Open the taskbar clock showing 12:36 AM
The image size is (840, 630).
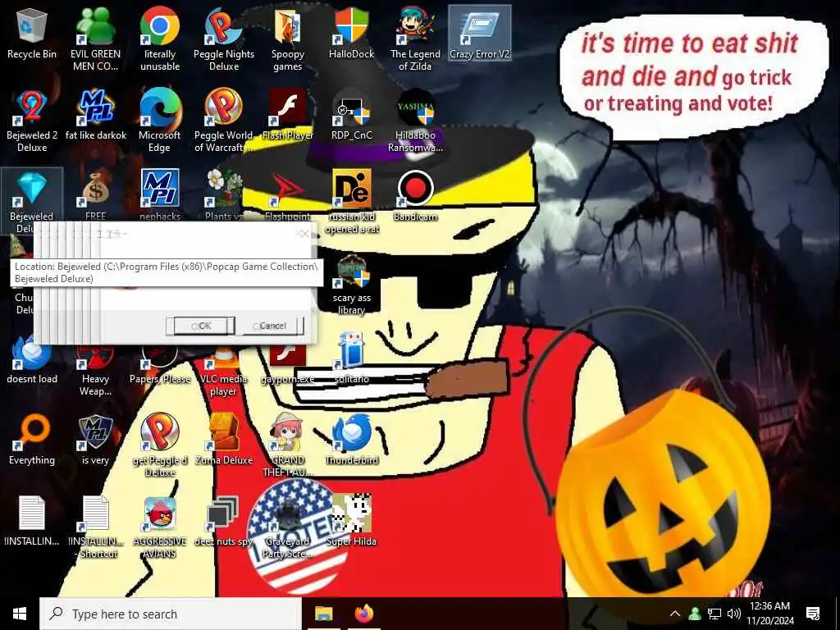click(770, 614)
